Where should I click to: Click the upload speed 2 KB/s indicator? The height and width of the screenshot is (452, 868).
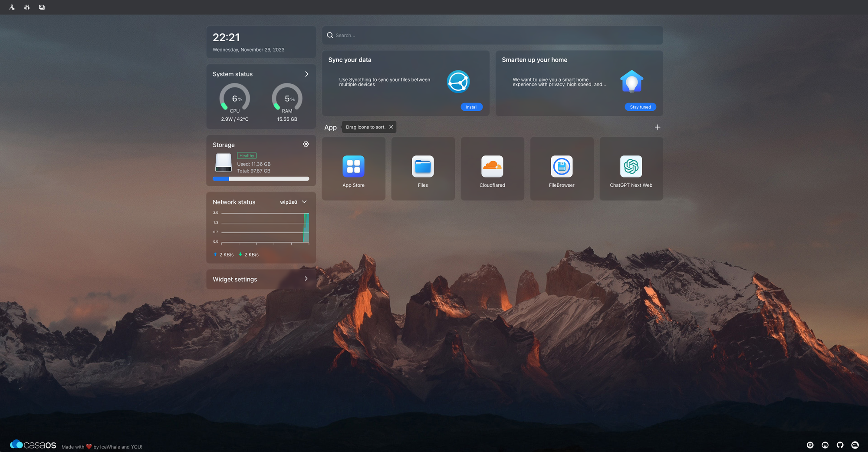tap(224, 254)
